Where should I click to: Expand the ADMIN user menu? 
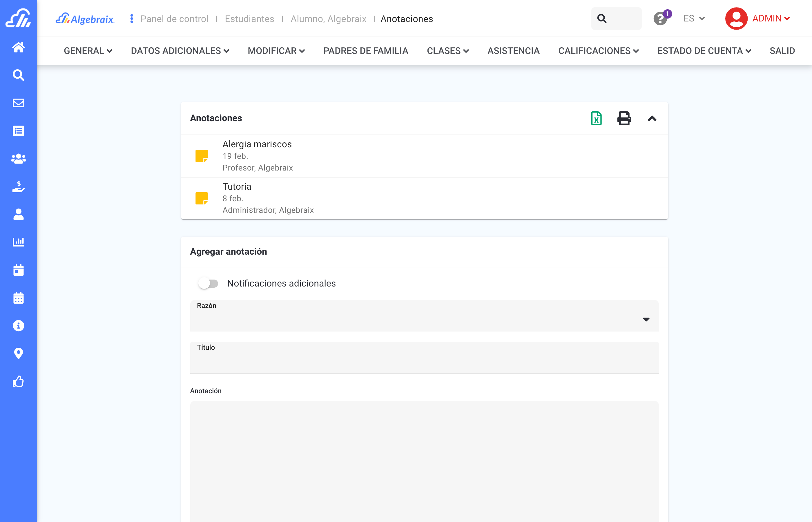coord(771,19)
